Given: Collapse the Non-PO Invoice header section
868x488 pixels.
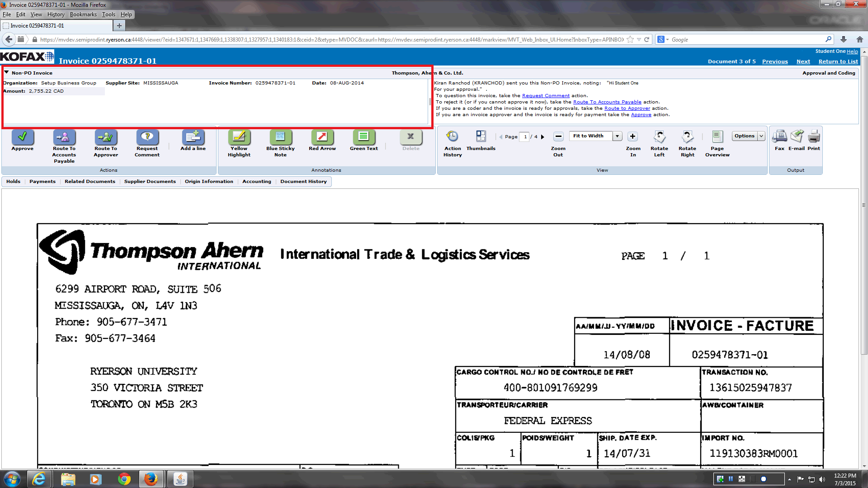Looking at the screenshot, I should tap(6, 72).
